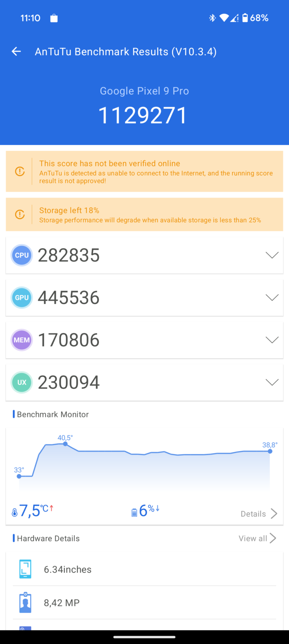Expand the GPU score breakdown

point(272,297)
